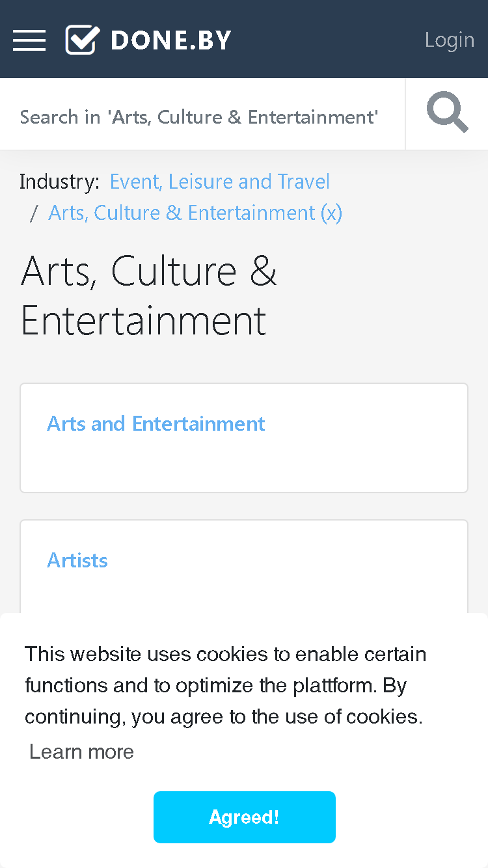
Task: Focus the search field for Arts, Culture & Entertainment
Action: coord(202,117)
